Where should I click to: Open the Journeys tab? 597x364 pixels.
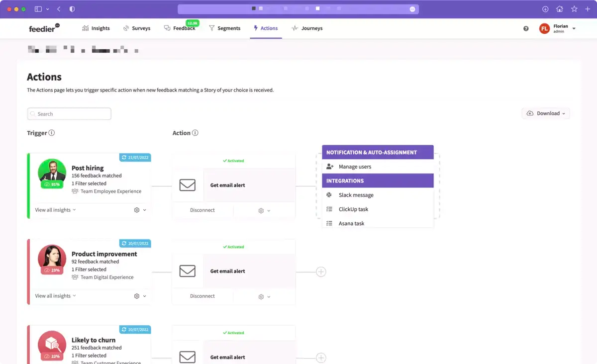[x=307, y=28]
